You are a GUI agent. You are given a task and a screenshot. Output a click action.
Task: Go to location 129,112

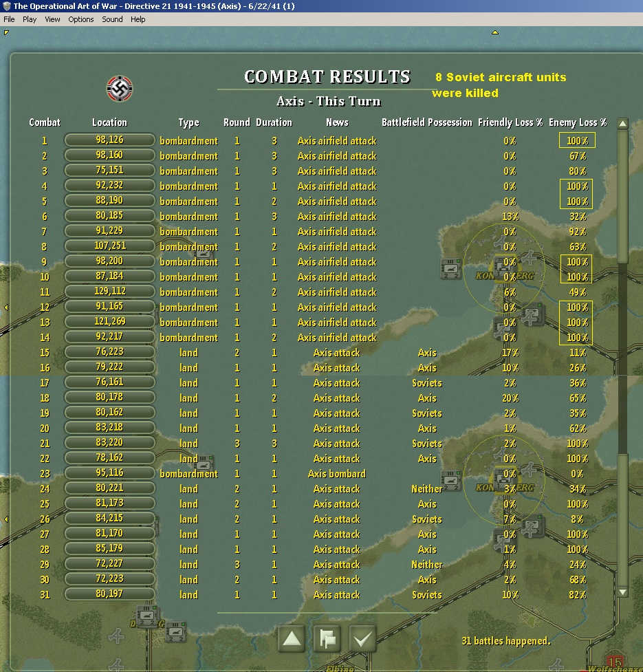[x=109, y=292]
